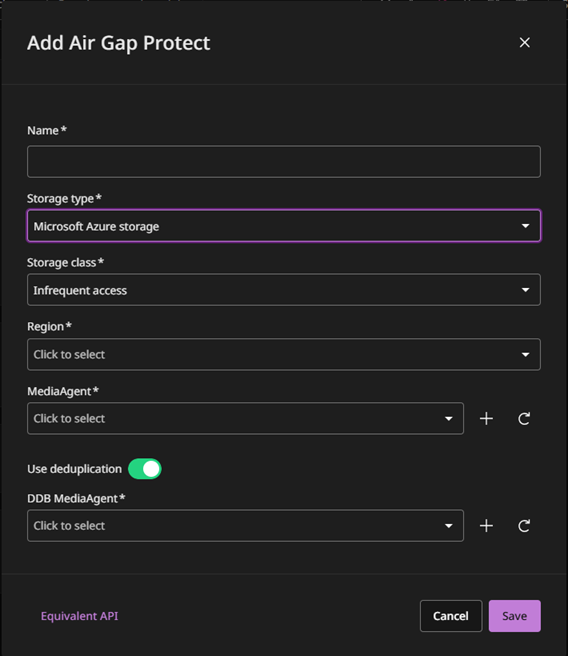Focus the Name input field

pos(284,161)
